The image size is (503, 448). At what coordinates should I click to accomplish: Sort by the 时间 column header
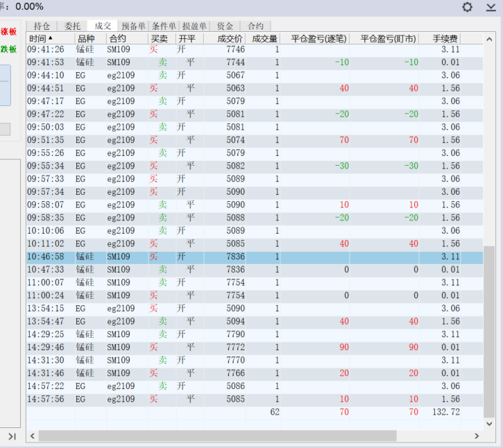51,39
